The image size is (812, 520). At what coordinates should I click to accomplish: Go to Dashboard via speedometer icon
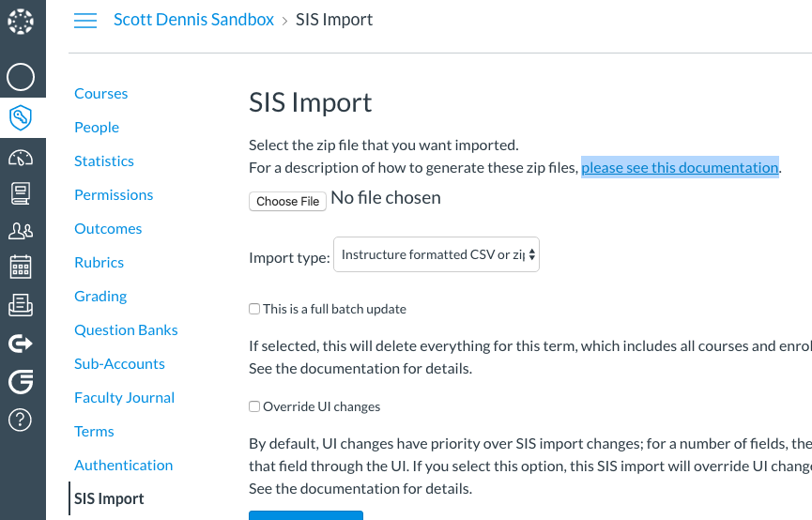[21, 158]
